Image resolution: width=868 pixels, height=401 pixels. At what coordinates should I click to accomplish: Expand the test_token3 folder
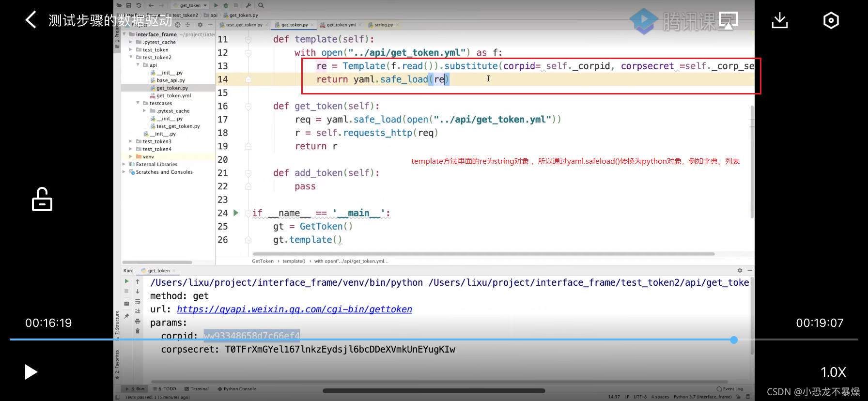[x=131, y=141]
